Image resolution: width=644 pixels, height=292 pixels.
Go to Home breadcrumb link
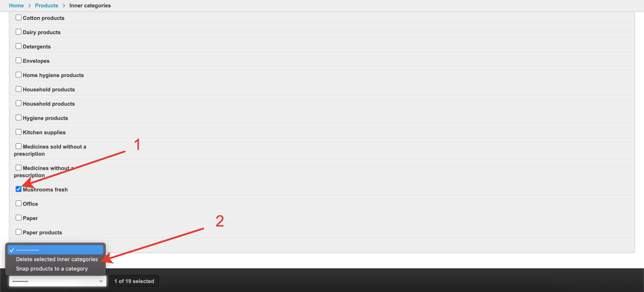(x=16, y=6)
